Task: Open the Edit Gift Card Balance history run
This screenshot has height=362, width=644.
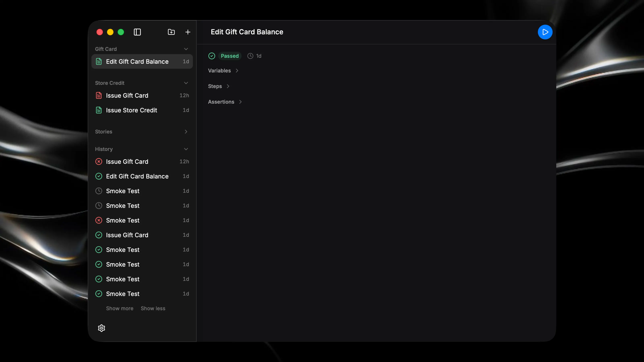Action: 142,176
